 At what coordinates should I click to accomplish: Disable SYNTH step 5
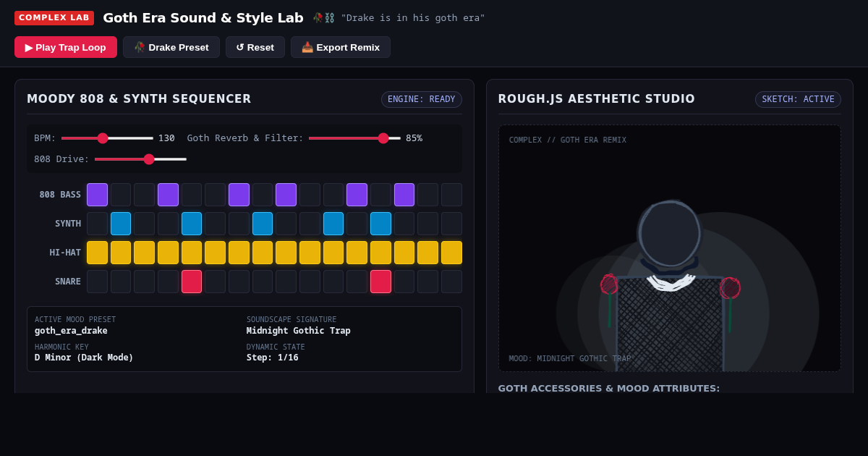[x=192, y=224]
